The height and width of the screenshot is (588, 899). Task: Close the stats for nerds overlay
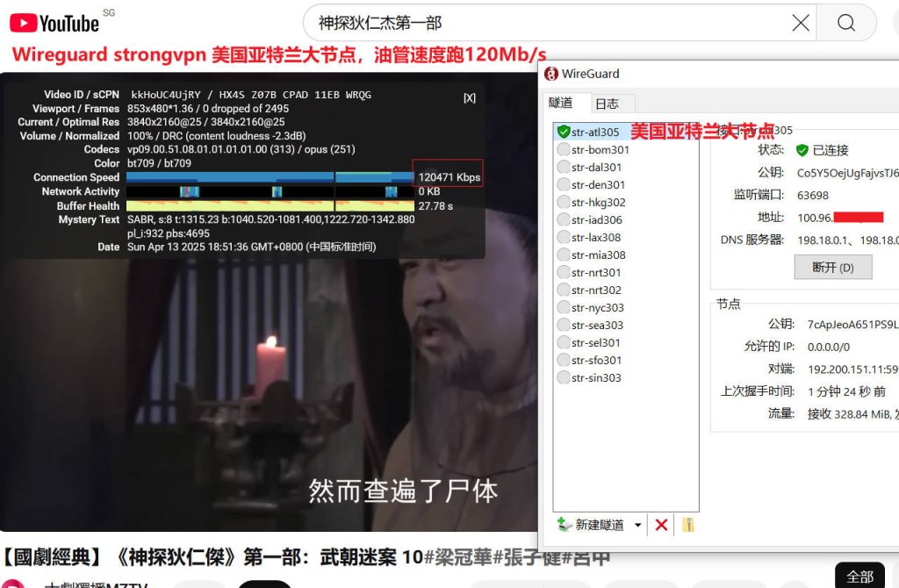(x=470, y=98)
